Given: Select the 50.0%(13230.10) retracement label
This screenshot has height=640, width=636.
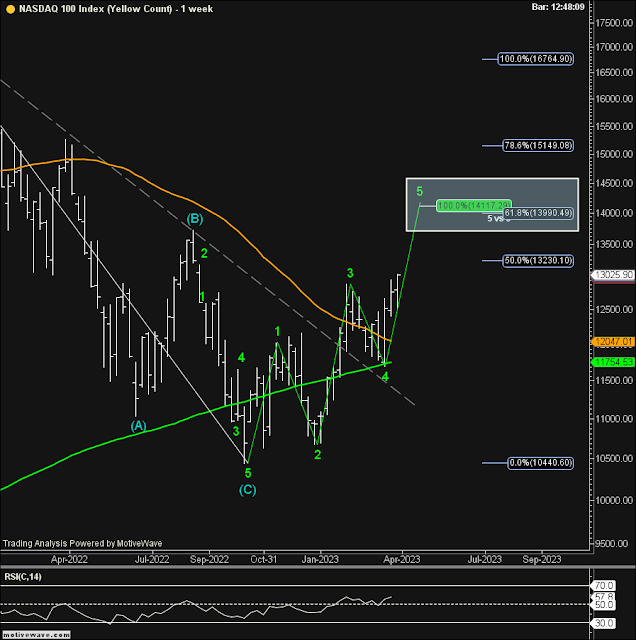Looking at the screenshot, I should 538,260.
